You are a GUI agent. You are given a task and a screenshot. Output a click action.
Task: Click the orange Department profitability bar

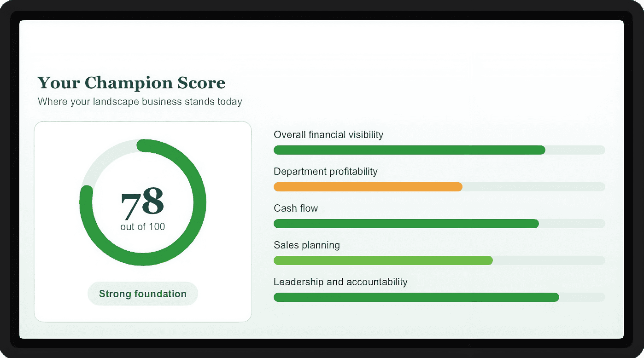[368, 187]
